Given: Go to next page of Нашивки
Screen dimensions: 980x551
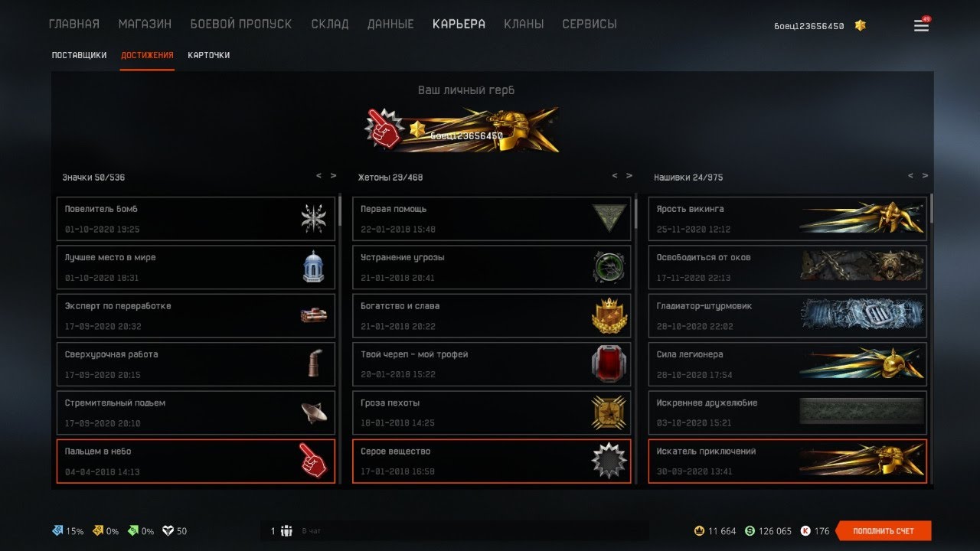Looking at the screenshot, I should coord(925,176).
